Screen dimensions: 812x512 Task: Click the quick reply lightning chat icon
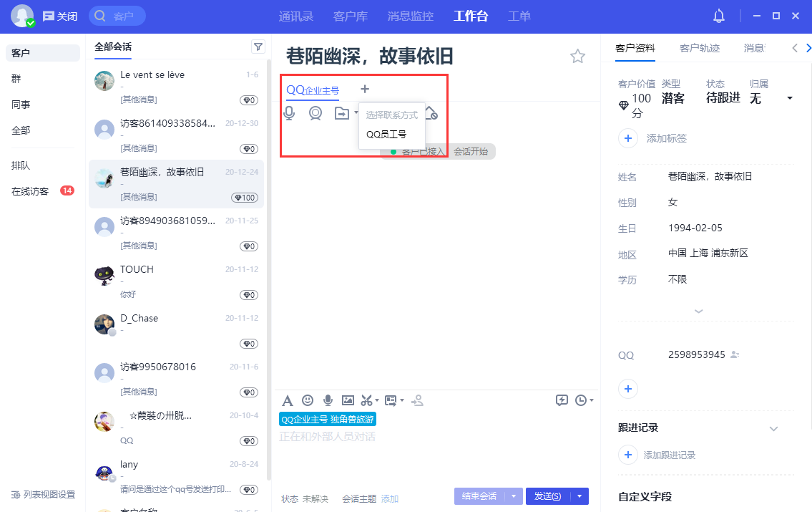point(562,400)
